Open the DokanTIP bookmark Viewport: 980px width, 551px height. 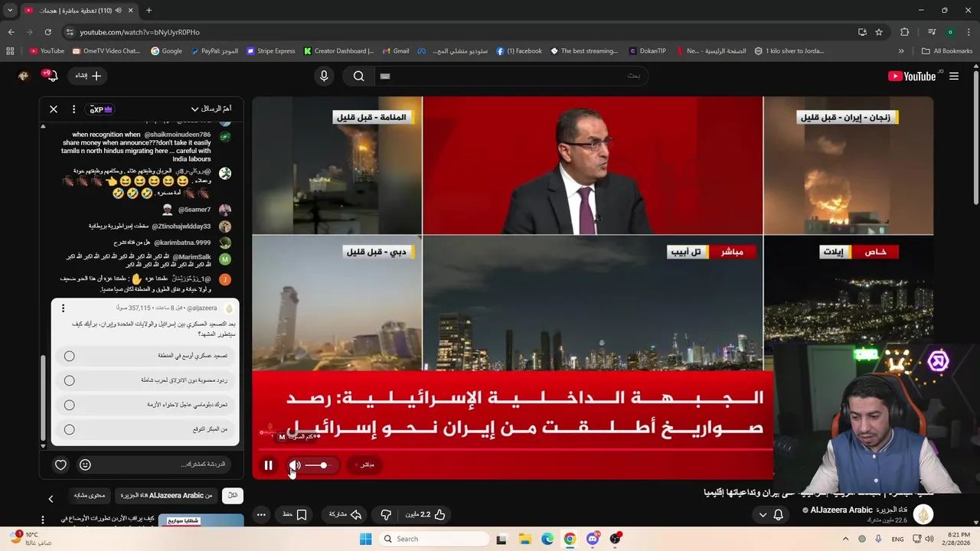[x=648, y=51]
